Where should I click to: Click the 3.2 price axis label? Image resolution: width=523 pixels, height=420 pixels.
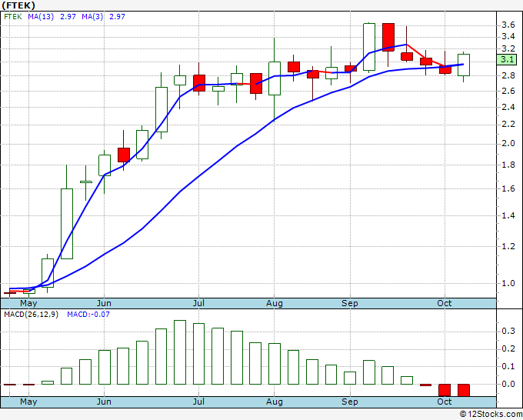[508, 48]
